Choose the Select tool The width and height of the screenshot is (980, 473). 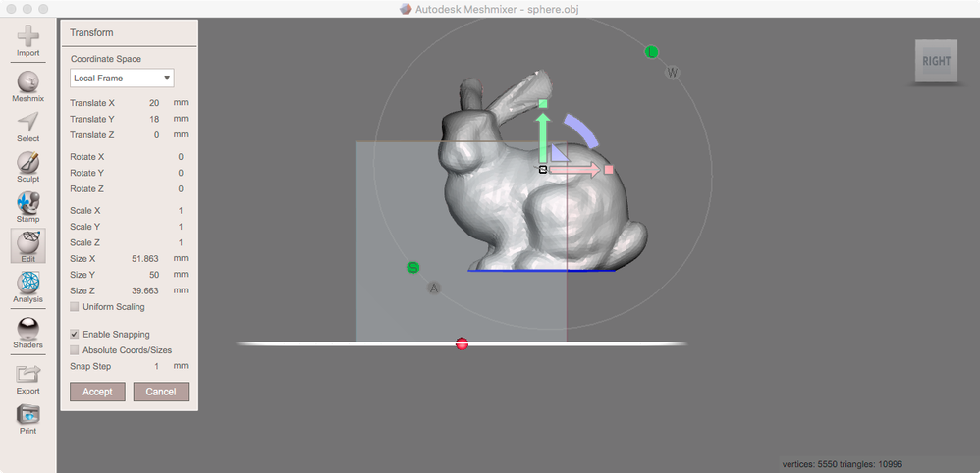[28, 127]
